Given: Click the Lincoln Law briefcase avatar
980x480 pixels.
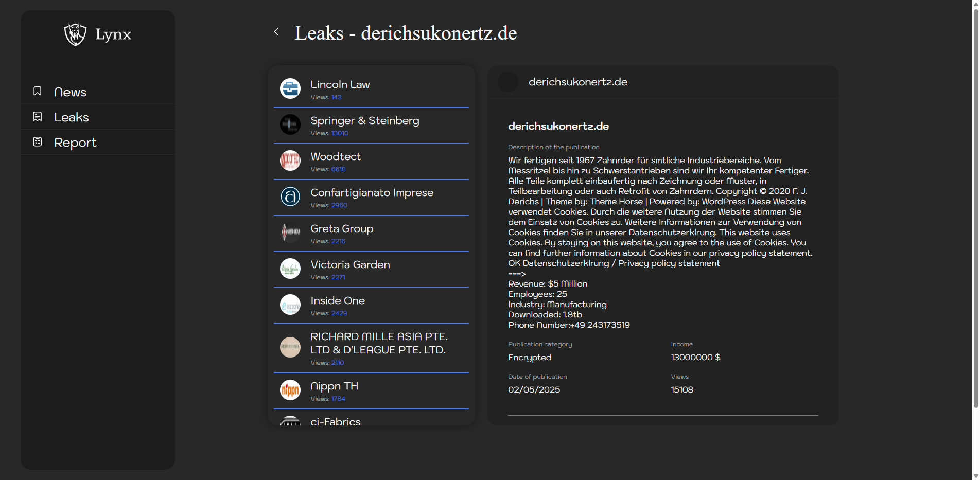Looking at the screenshot, I should 290,88.
